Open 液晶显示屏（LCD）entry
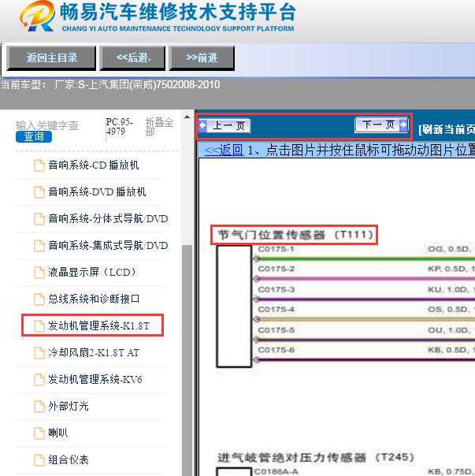This screenshot has width=475, height=476. click(92, 272)
